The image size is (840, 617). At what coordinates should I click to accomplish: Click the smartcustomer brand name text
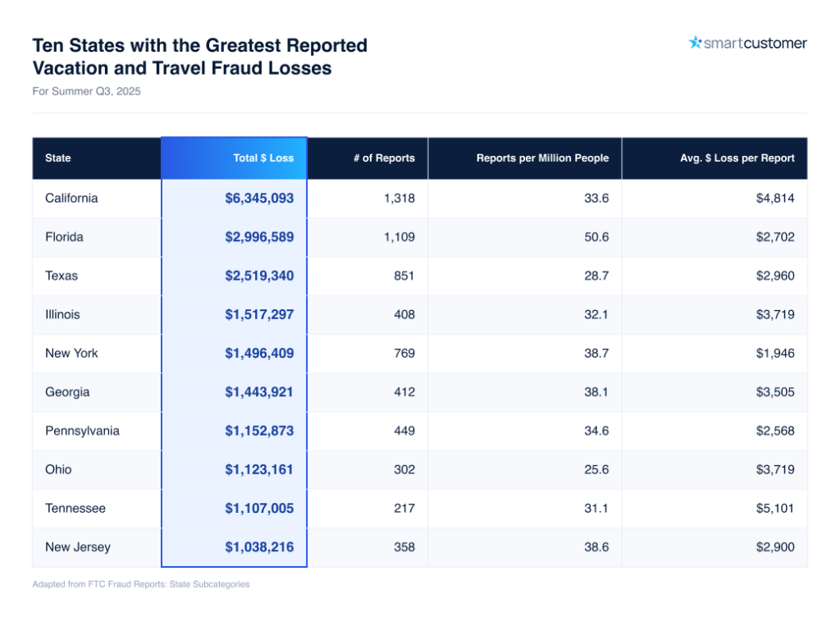click(755, 43)
